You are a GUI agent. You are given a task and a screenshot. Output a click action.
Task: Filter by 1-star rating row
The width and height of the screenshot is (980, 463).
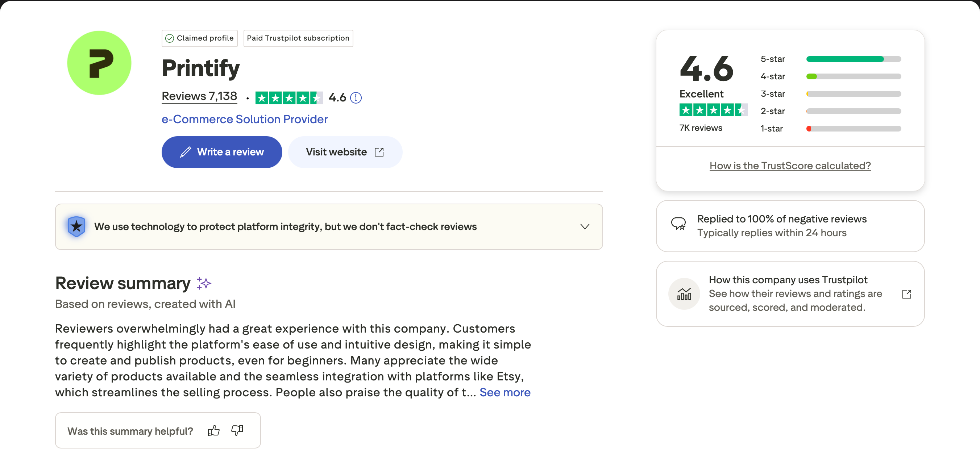(830, 129)
